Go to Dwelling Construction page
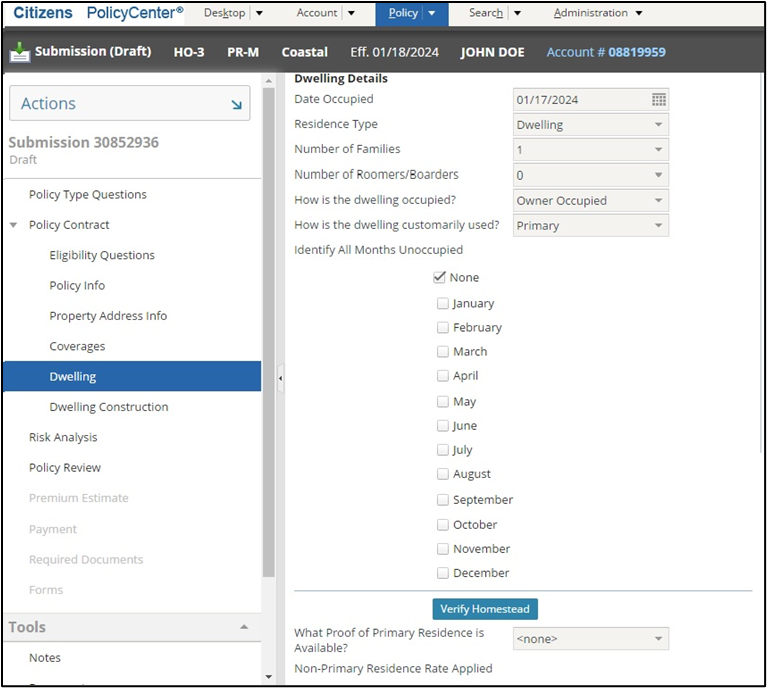Screen dimensions: 767x688 pyautogui.click(x=109, y=407)
